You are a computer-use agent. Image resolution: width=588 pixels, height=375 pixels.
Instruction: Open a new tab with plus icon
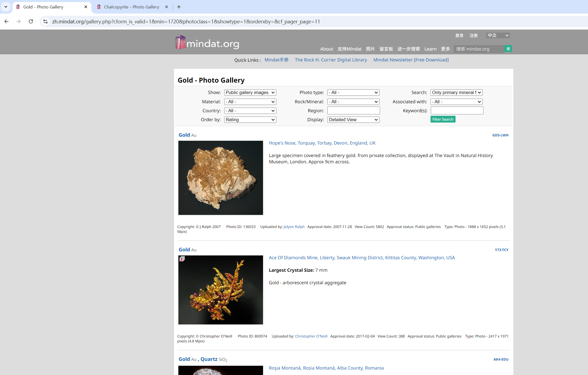(179, 7)
